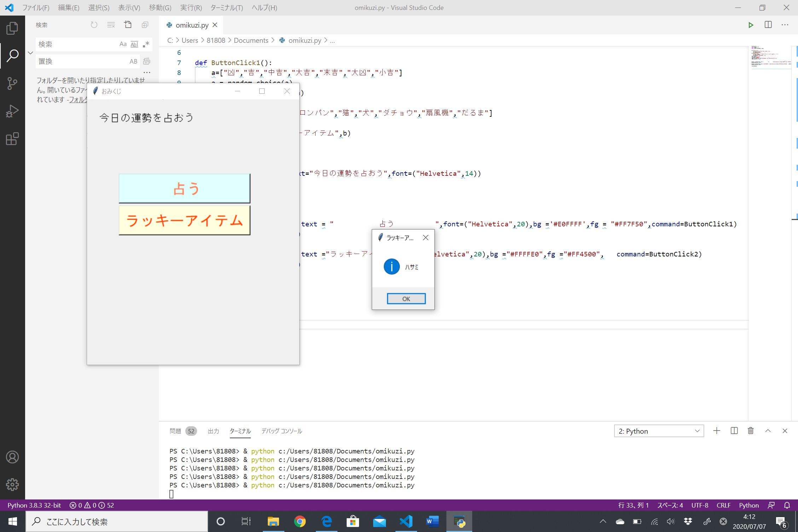Open Microsoft Word from the taskbar
This screenshot has width=798, height=532.
433,521
